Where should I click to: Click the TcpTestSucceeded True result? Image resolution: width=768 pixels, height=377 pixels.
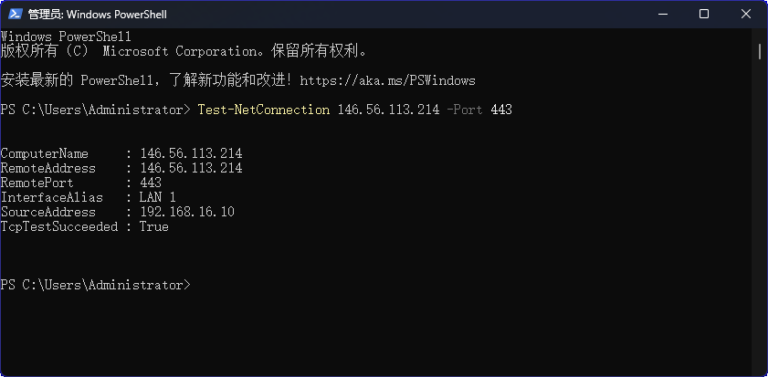pyautogui.click(x=154, y=227)
